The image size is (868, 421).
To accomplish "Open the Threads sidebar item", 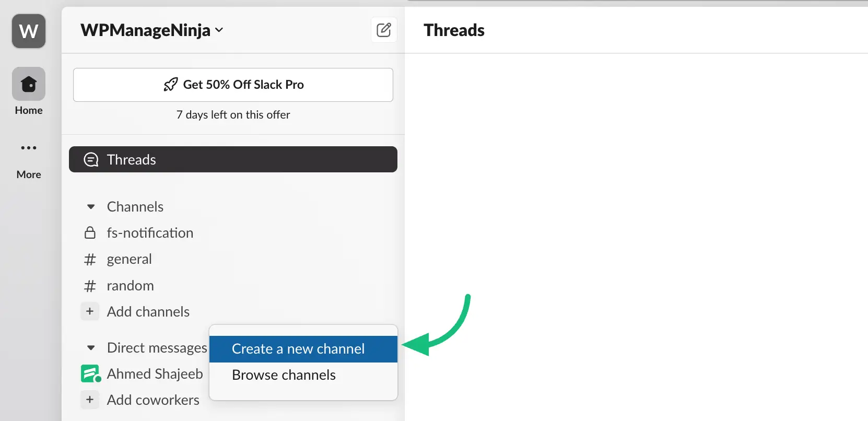I will (233, 159).
